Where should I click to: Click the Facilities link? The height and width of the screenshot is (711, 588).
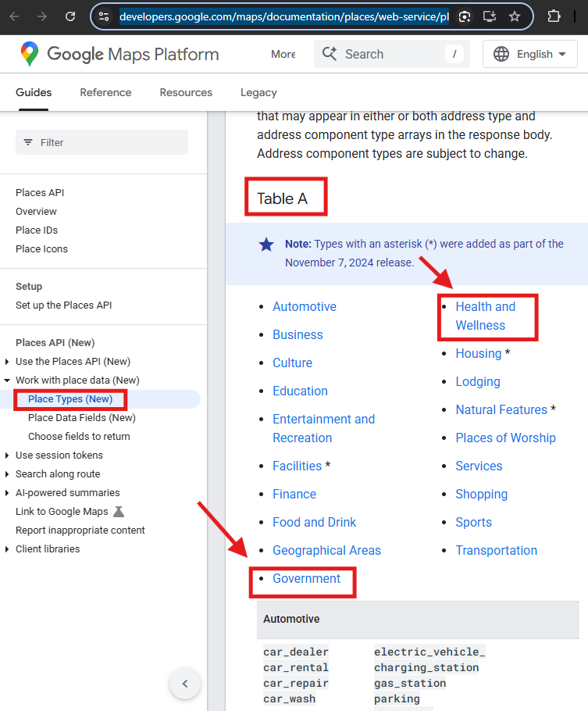pyautogui.click(x=297, y=466)
